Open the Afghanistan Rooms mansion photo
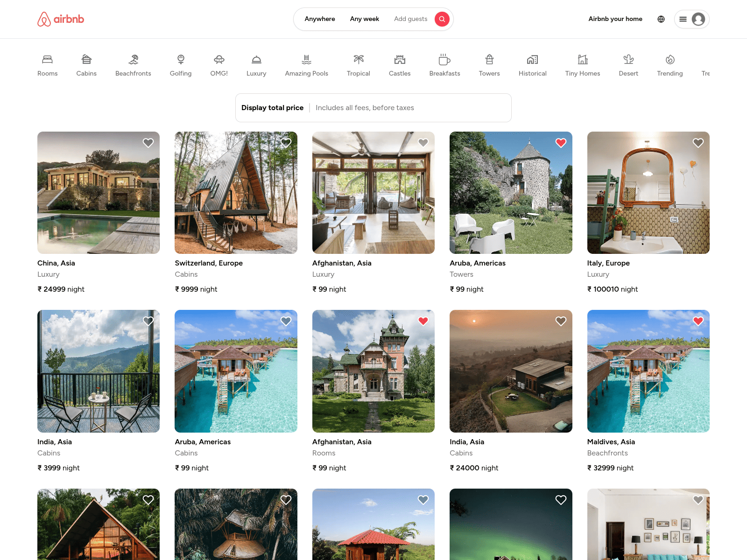 [x=373, y=371]
